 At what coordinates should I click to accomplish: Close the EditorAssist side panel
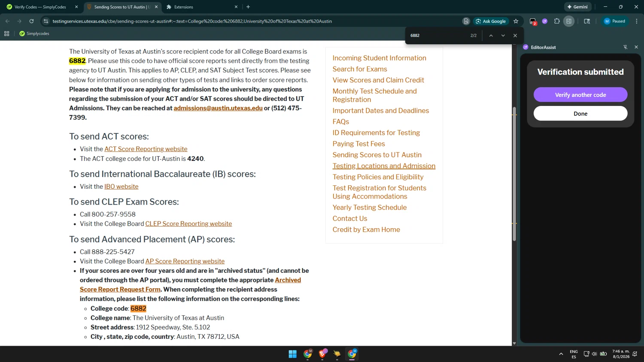[x=636, y=47]
